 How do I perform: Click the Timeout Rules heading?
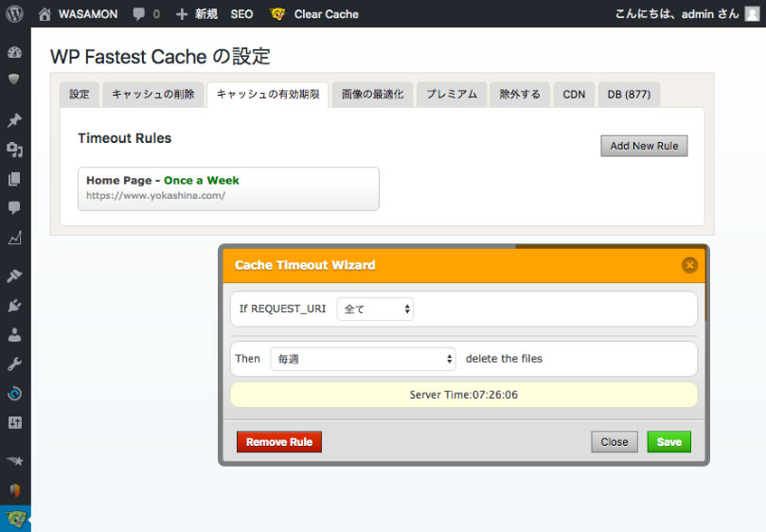(125, 138)
